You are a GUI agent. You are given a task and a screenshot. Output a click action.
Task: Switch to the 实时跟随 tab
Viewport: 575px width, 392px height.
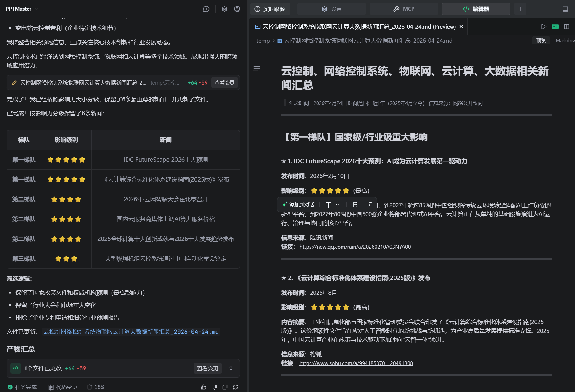coord(270,9)
